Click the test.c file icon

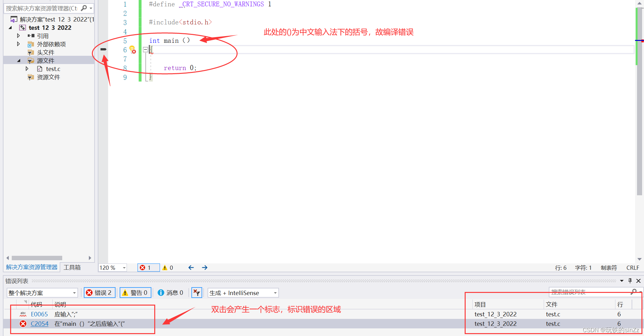click(x=40, y=69)
